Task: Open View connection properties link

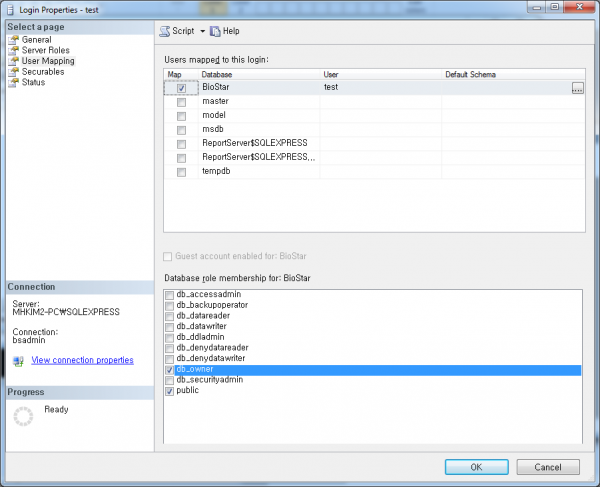Action: click(x=82, y=360)
